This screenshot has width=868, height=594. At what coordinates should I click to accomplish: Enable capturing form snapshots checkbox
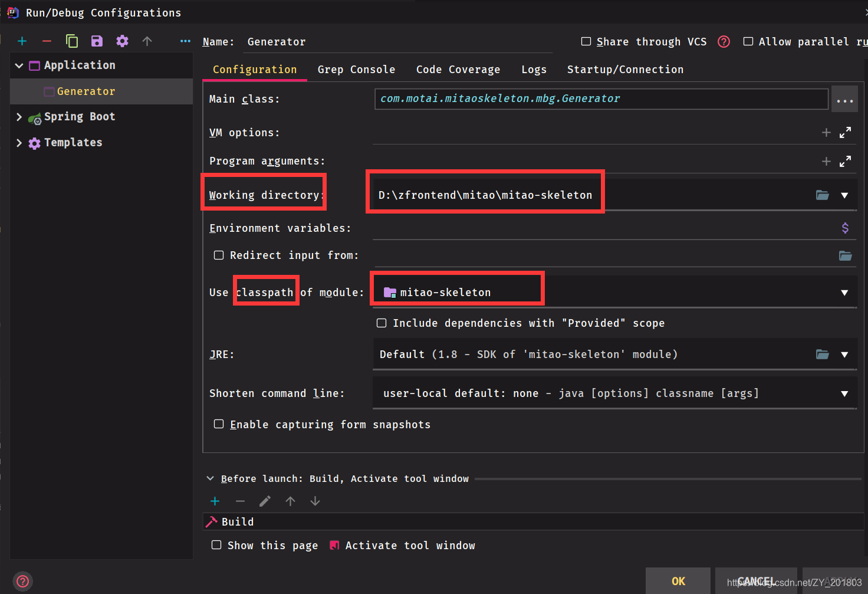219,424
